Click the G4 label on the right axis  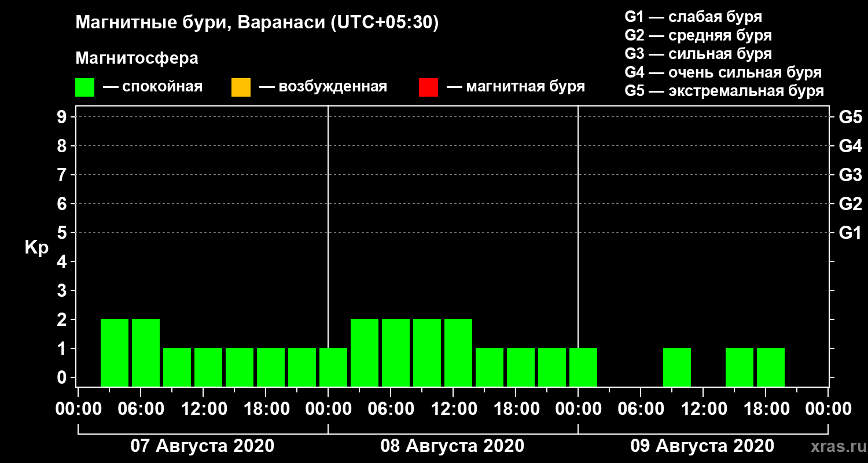[x=850, y=146]
